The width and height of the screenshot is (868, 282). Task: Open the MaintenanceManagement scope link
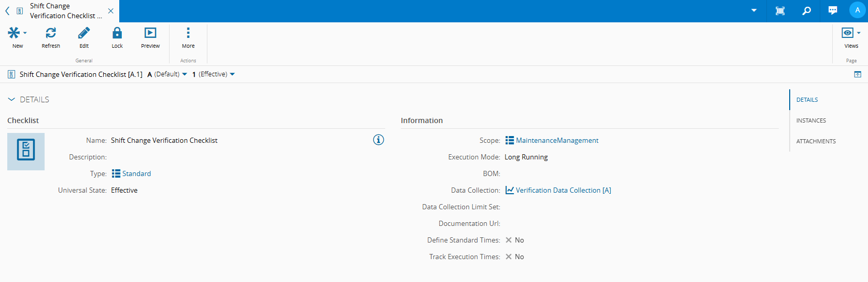tap(557, 140)
